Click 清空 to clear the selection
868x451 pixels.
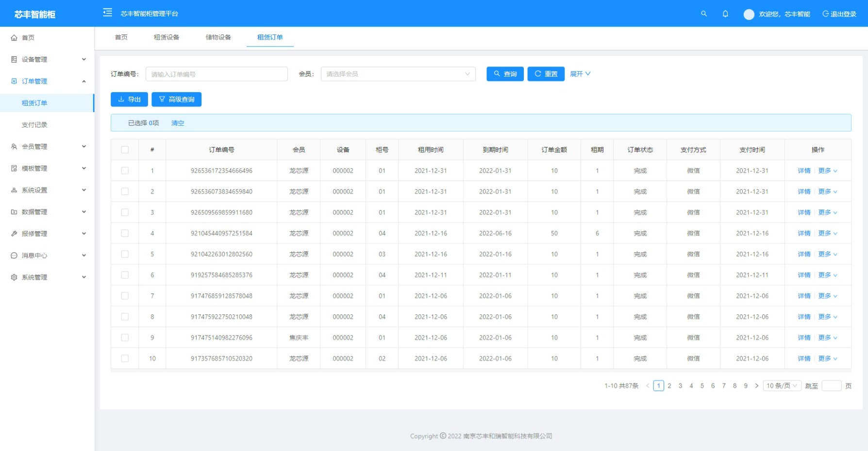178,123
